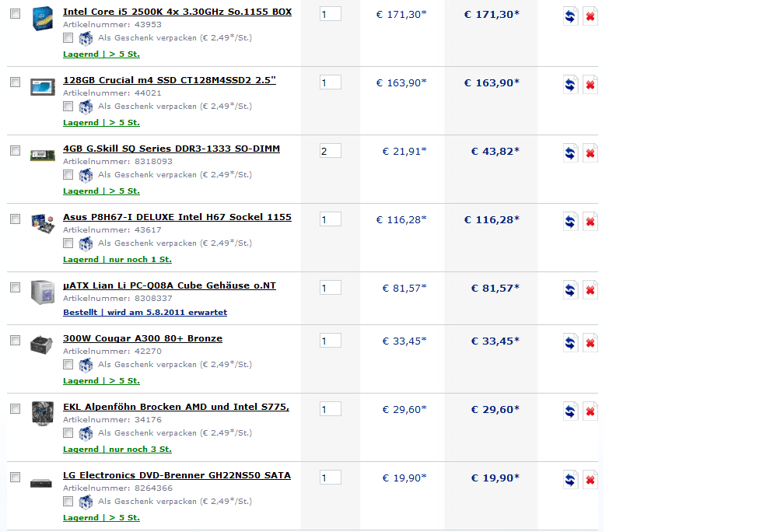Open the EKL Alpenföhn Brocken product image

click(42, 413)
